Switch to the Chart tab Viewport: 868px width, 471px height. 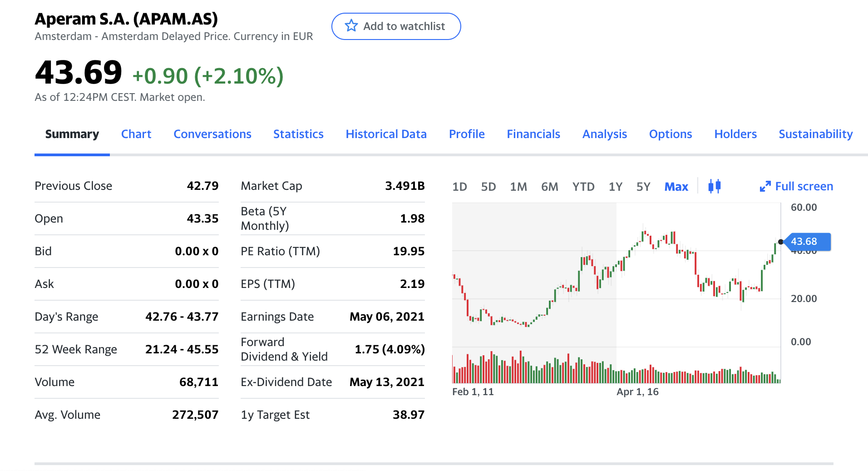pos(136,134)
